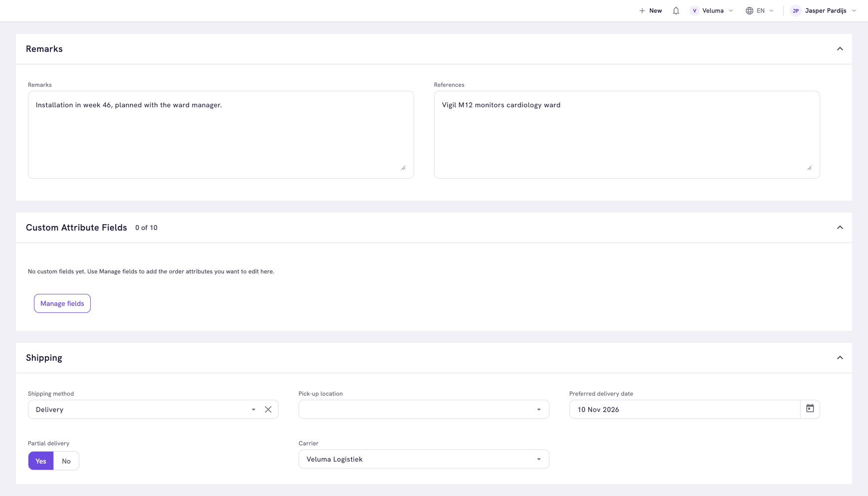Click the Veluma V logo badge
The width and height of the screenshot is (868, 496).
694,10
